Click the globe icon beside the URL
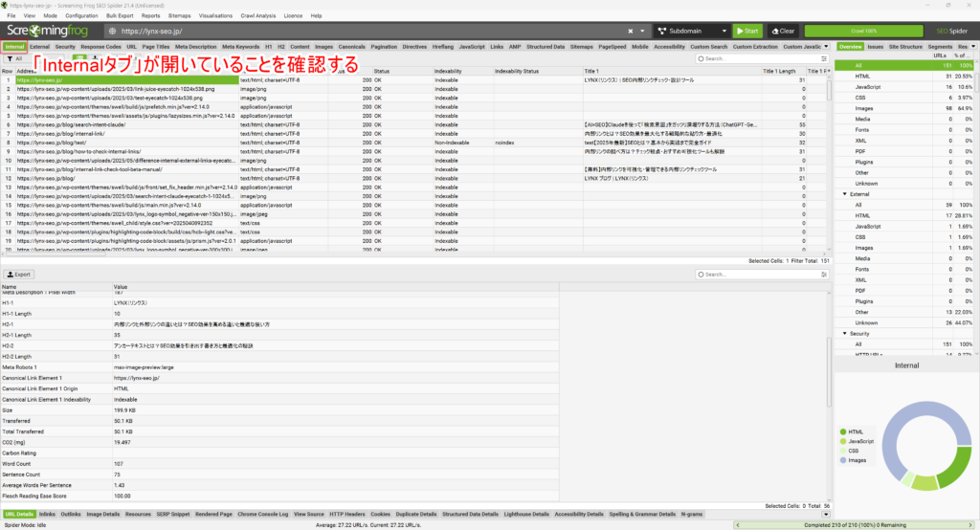The height and width of the screenshot is (530, 980). pos(110,32)
